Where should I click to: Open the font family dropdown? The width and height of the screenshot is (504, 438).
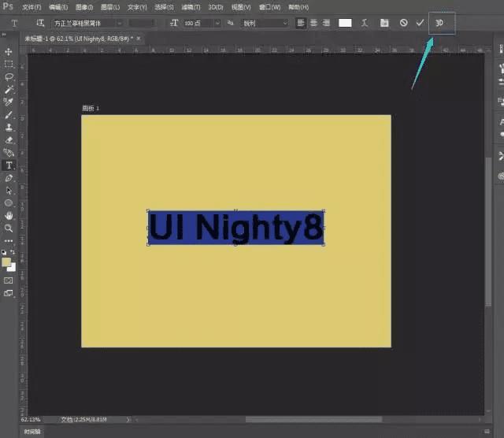[87, 23]
